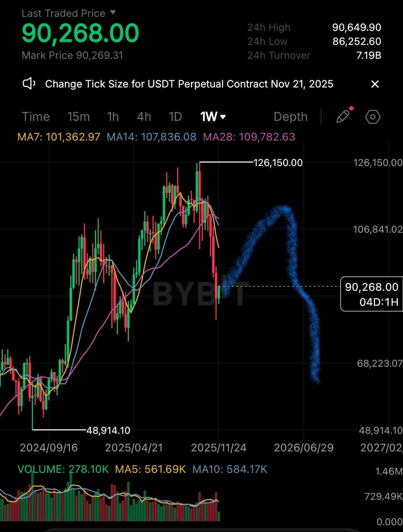Click the 126,150.00 high price marker
Screen dimensions: 403x532
278,163
